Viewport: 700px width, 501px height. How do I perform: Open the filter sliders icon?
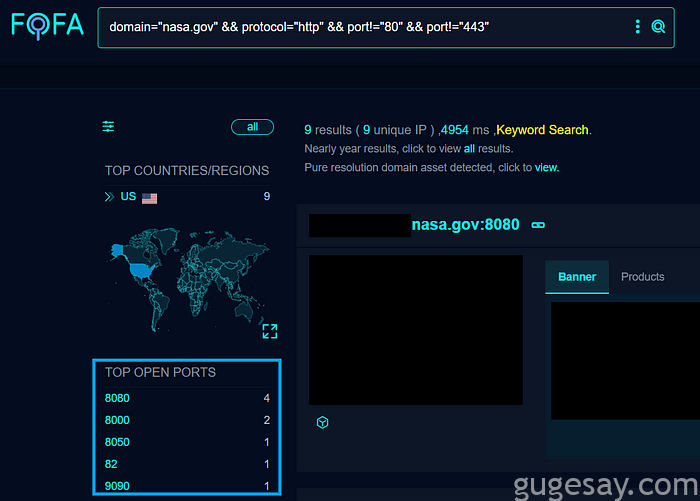click(x=108, y=126)
